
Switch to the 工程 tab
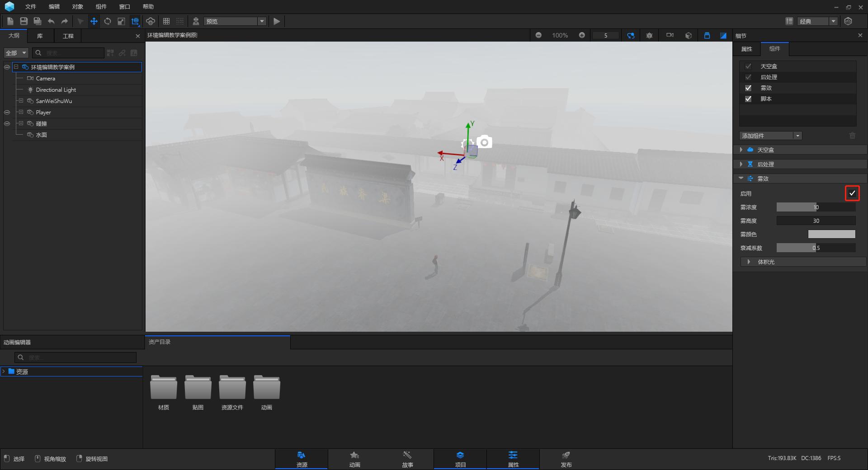click(68, 36)
